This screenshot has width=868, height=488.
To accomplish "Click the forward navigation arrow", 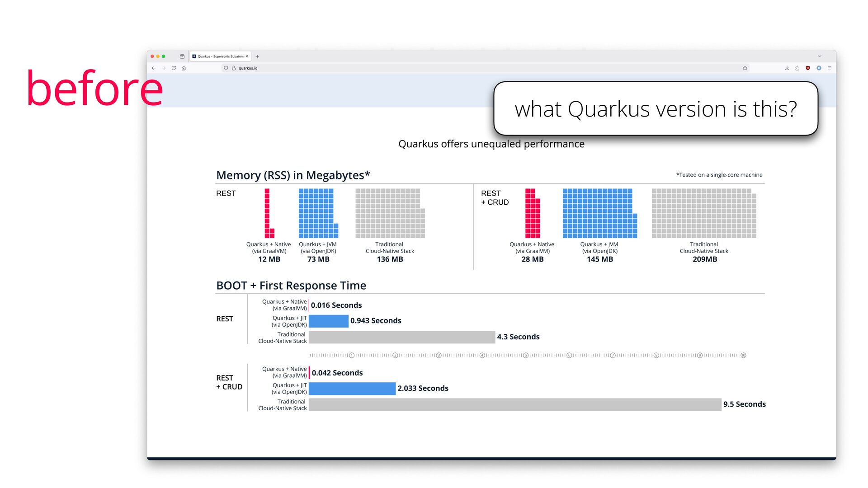I will (x=164, y=68).
